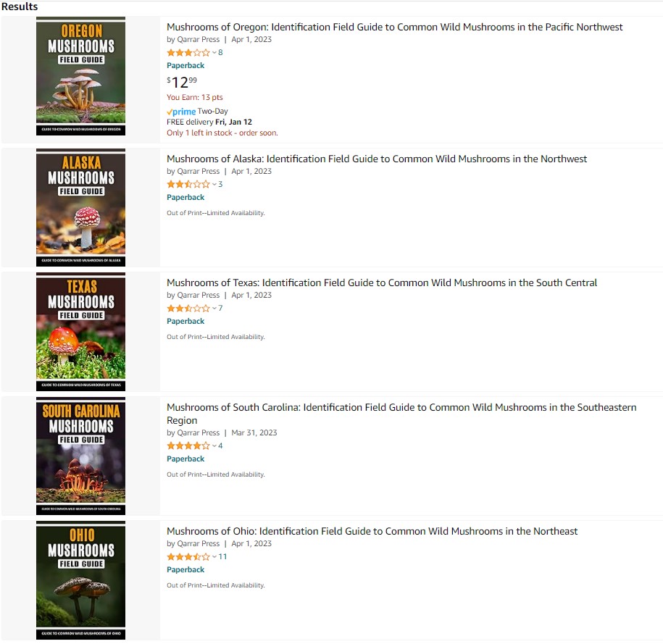Click the $12.99 price of Oregon book

point(182,82)
